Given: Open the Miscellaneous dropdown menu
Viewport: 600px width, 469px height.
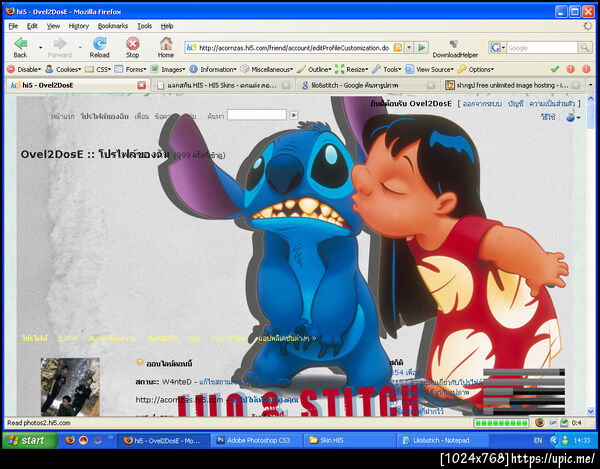Looking at the screenshot, I should click(267, 69).
